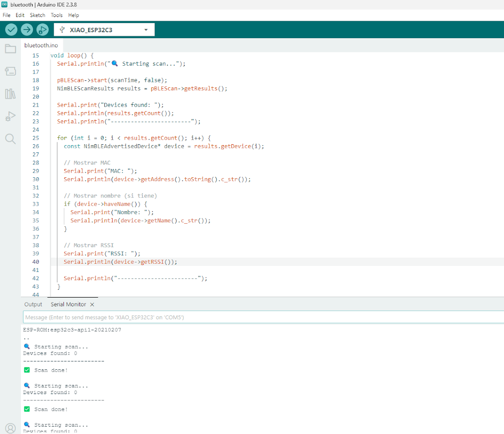Click the Arduino IDE title bar logo

tap(4, 5)
